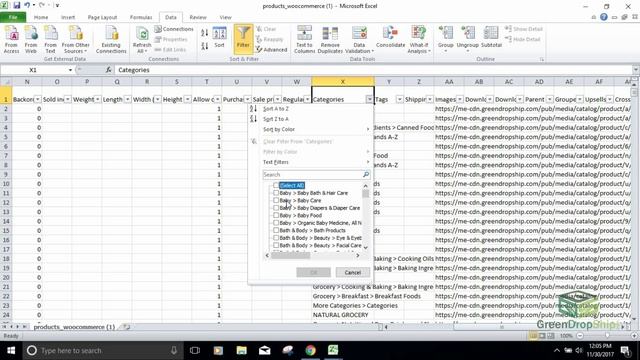Check Baby > Baby Care

click(276, 200)
